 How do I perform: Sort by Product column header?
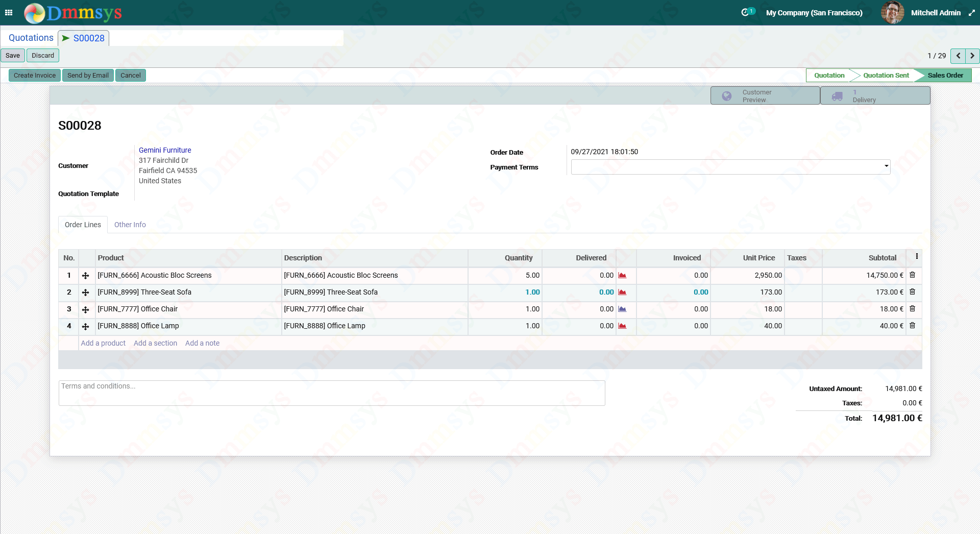pyautogui.click(x=188, y=258)
